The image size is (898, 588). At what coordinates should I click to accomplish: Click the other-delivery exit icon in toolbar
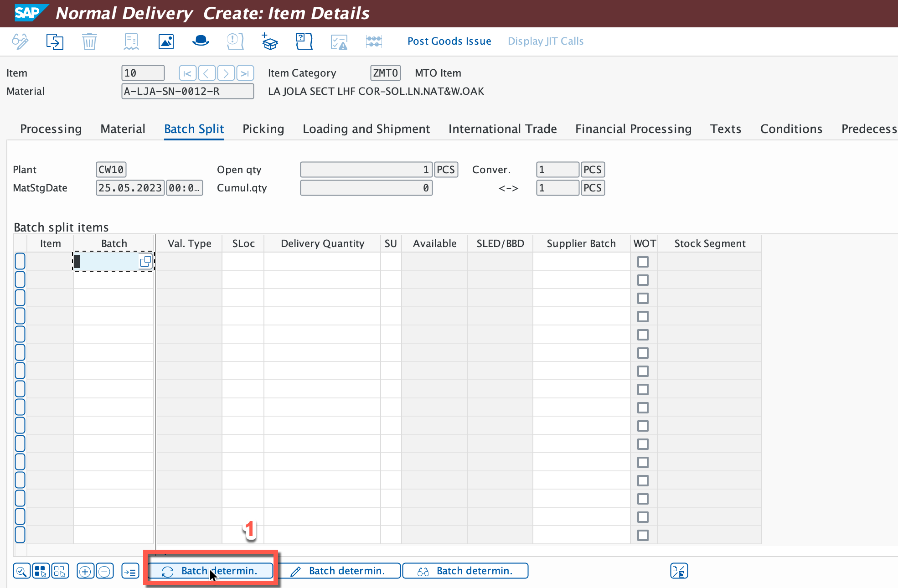click(55, 41)
